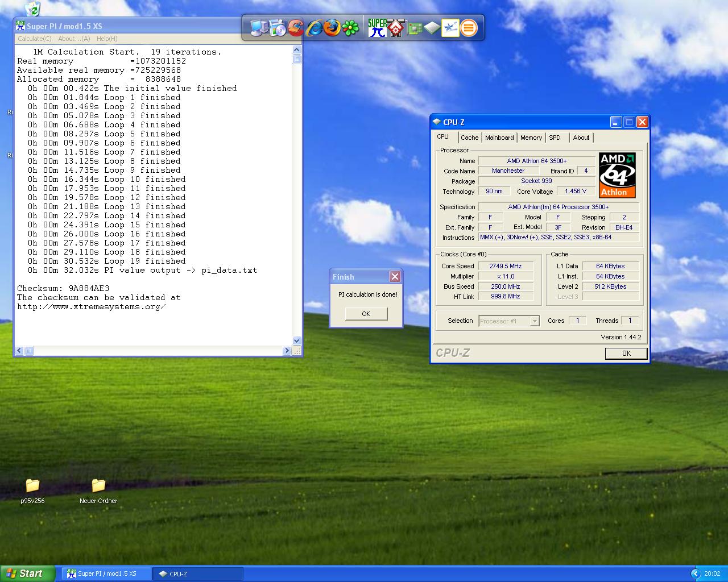Open the Help(H) menu in Super PI
The height and width of the screenshot is (582, 728).
pos(107,39)
